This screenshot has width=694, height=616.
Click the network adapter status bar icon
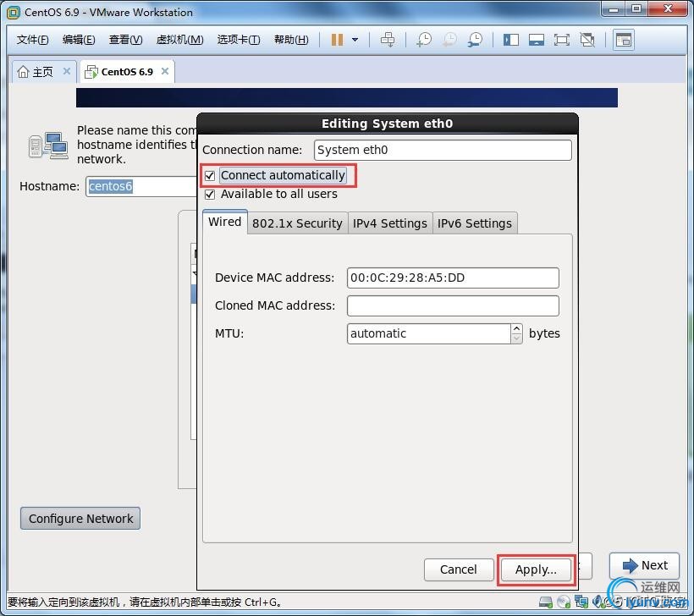[581, 602]
